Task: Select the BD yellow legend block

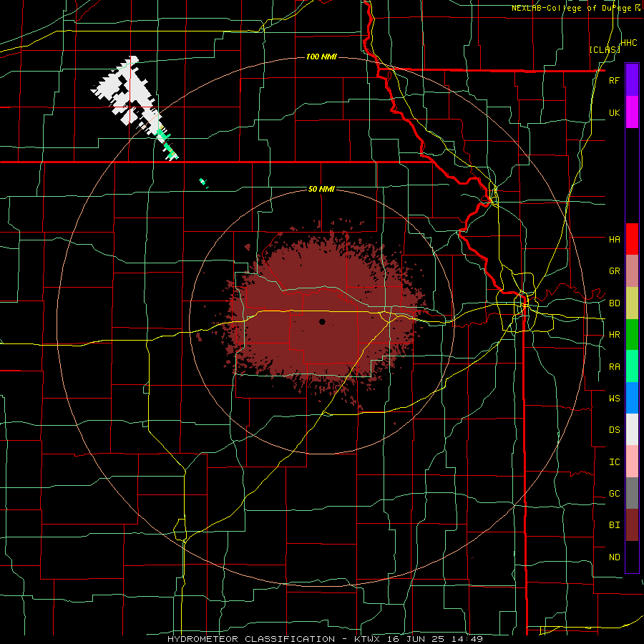Action: [632, 303]
